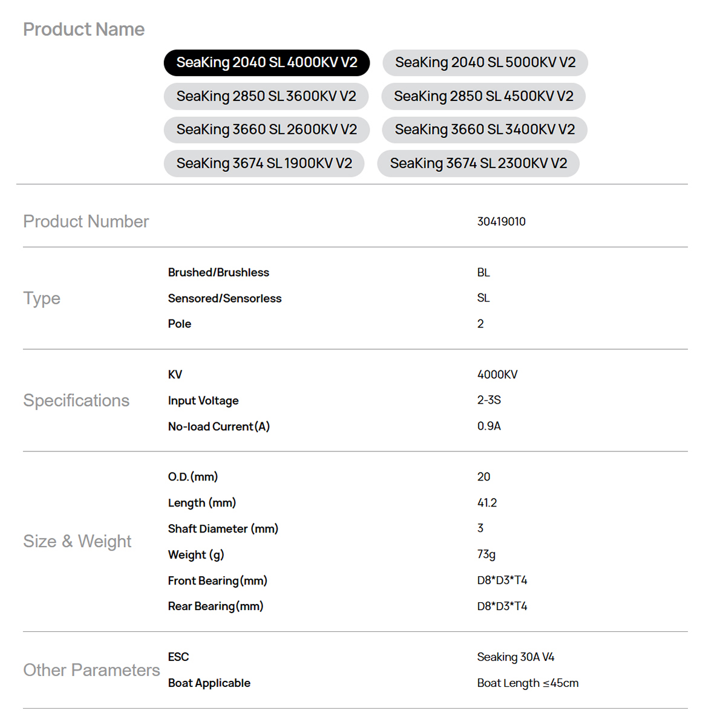
Task: View SeaKing 3674 SL 2300KV V2 details
Action: [x=478, y=163]
